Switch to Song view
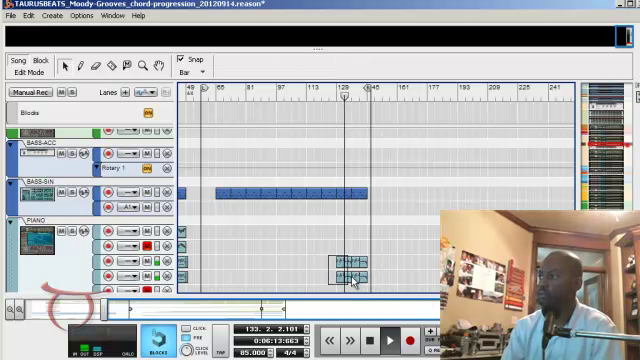 click(18, 60)
